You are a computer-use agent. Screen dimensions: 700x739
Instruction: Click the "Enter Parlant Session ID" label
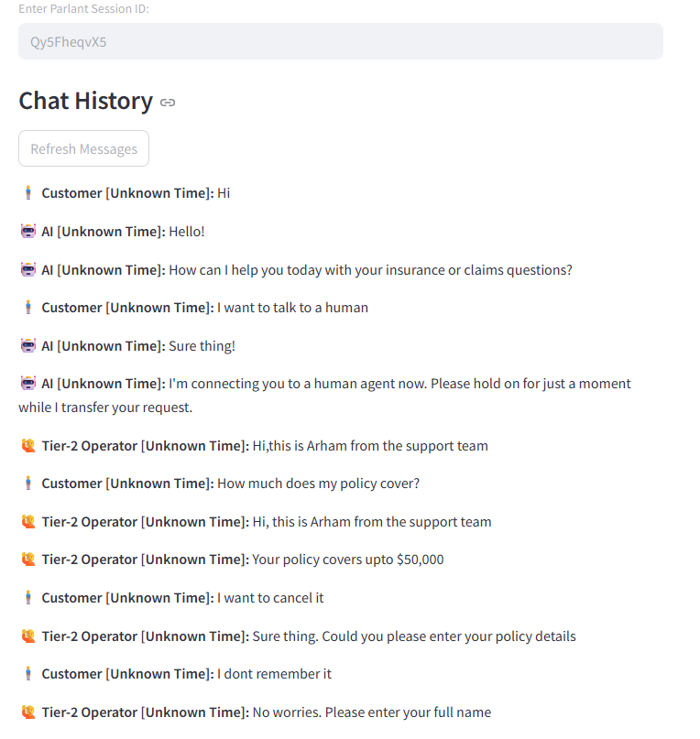point(83,9)
